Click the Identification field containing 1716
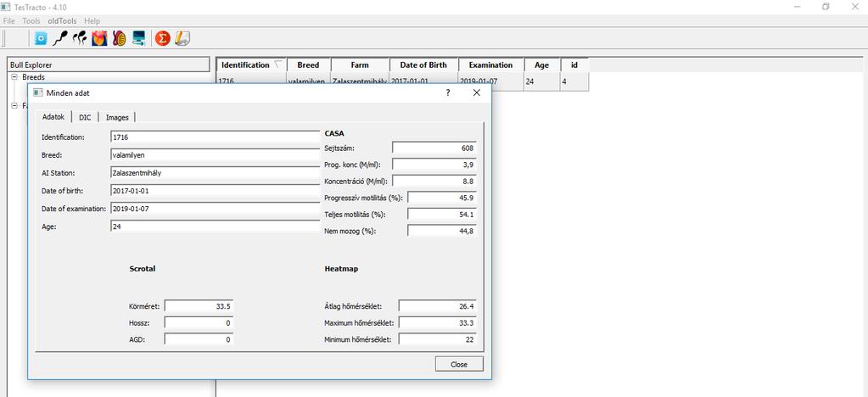The height and width of the screenshot is (397, 868). click(x=215, y=137)
